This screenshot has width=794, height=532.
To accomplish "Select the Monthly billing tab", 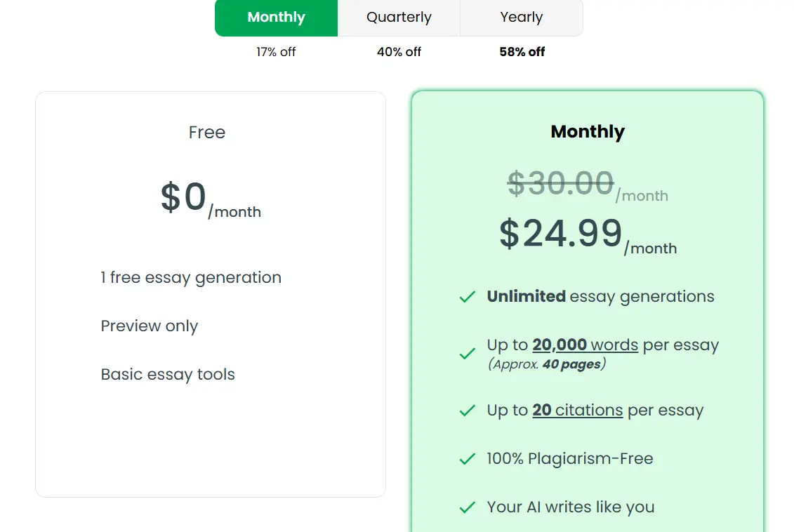I will click(276, 18).
